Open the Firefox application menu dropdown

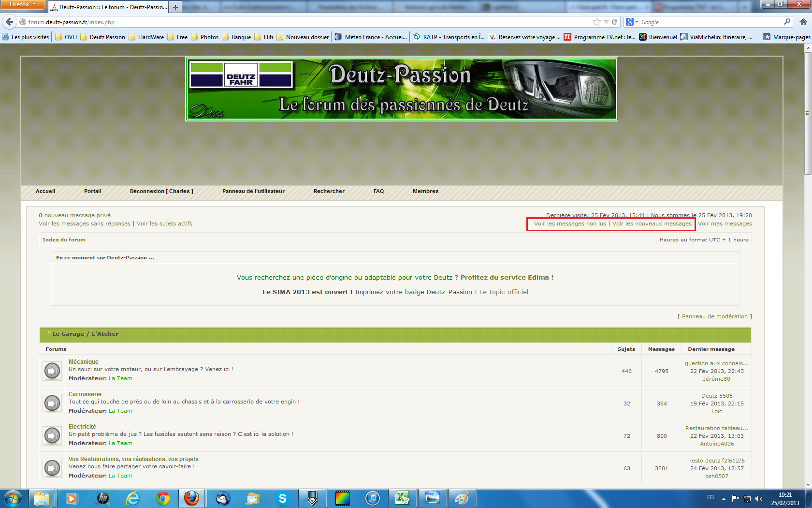coord(23,4)
